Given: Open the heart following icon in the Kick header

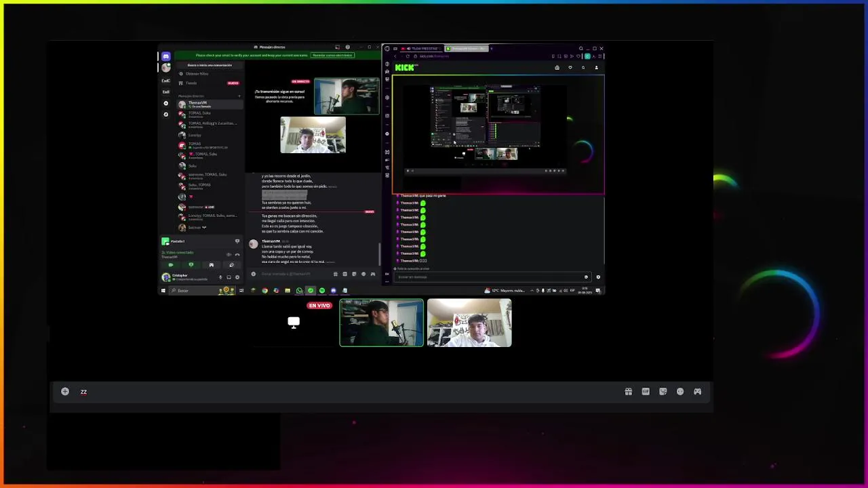Looking at the screenshot, I should (x=570, y=68).
